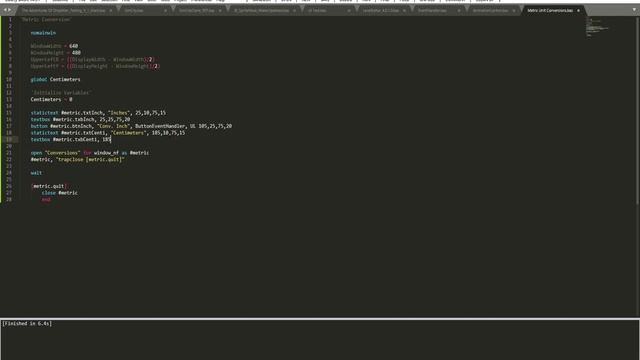This screenshot has width=640, height=360.
Task: Click the "wait" statement line
Action: (x=36, y=173)
